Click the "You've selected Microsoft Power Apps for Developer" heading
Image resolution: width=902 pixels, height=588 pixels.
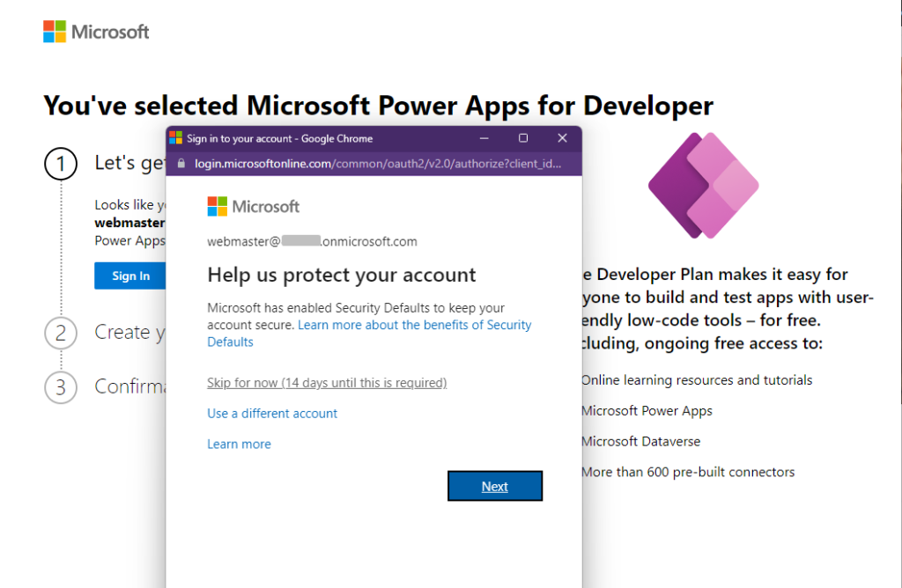tap(379, 106)
